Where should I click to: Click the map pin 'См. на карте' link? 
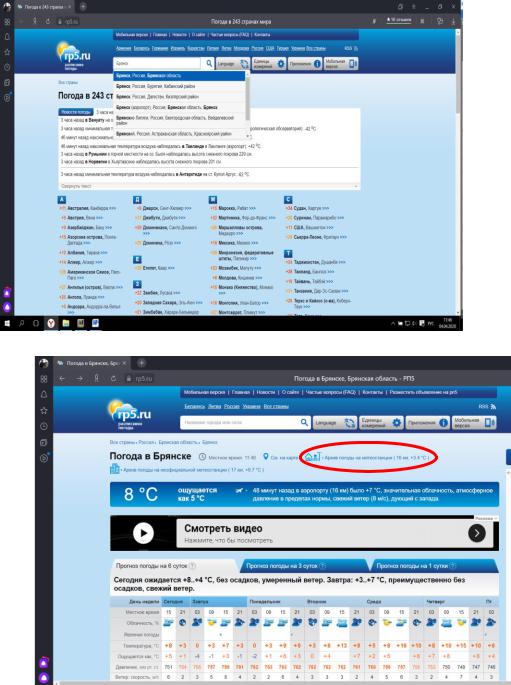(x=280, y=457)
